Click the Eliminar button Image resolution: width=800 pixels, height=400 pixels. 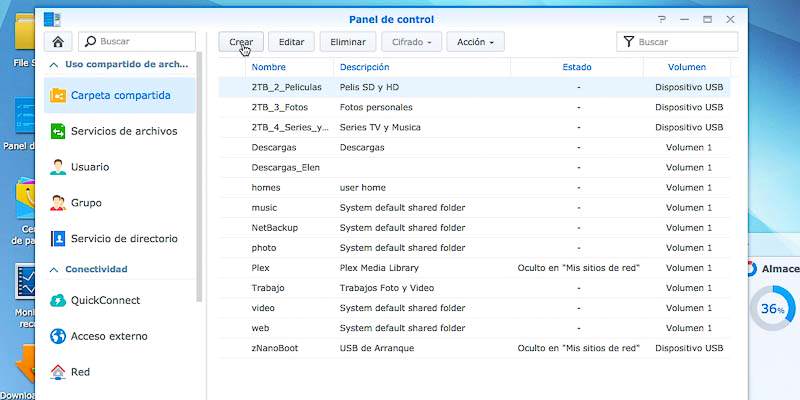click(x=348, y=42)
